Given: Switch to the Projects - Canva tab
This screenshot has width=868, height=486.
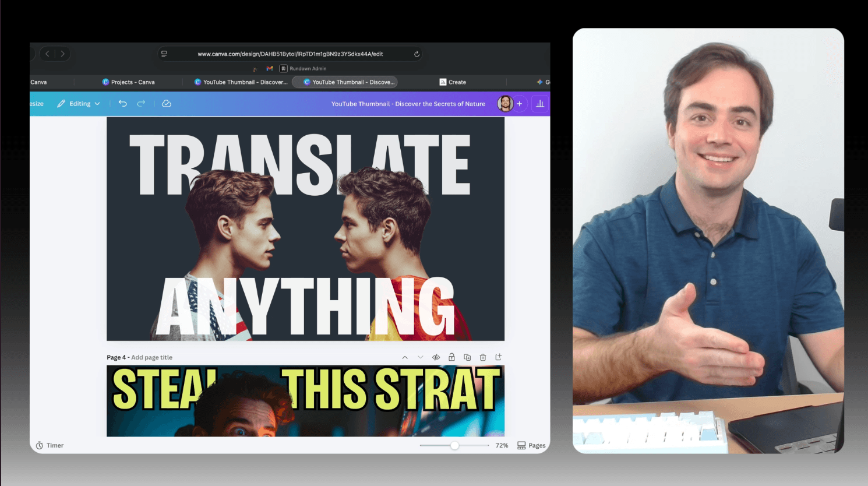Looking at the screenshot, I should (129, 82).
